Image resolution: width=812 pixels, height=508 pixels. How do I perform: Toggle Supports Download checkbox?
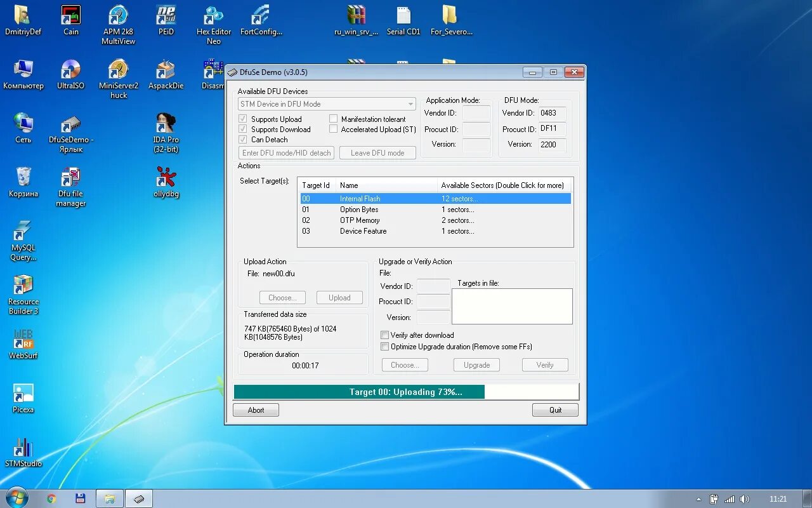click(x=242, y=129)
